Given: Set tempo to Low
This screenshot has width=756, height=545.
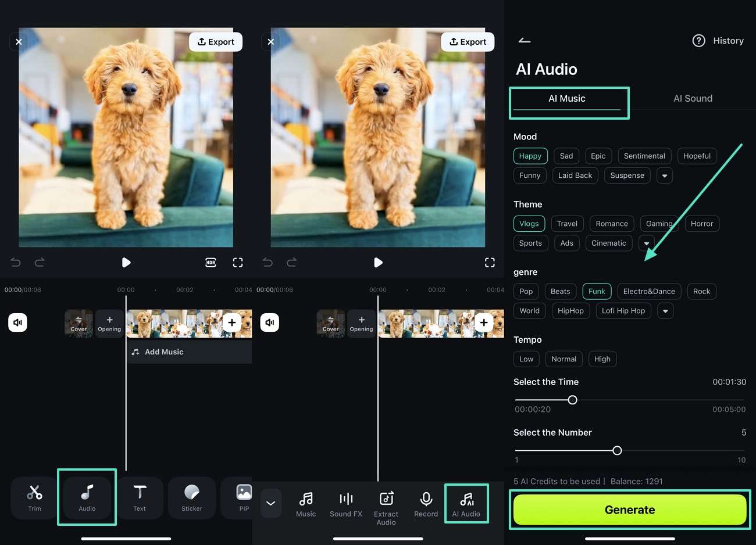Looking at the screenshot, I should coord(526,359).
